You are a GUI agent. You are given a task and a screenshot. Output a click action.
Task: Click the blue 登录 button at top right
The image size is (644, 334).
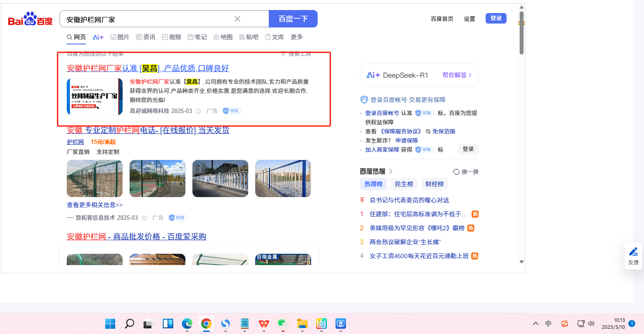496,18
